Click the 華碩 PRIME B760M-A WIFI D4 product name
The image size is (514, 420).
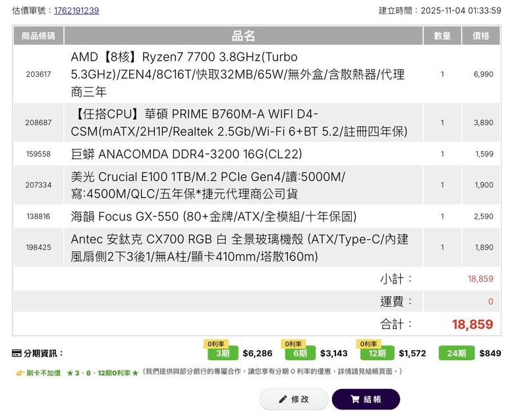239,122
